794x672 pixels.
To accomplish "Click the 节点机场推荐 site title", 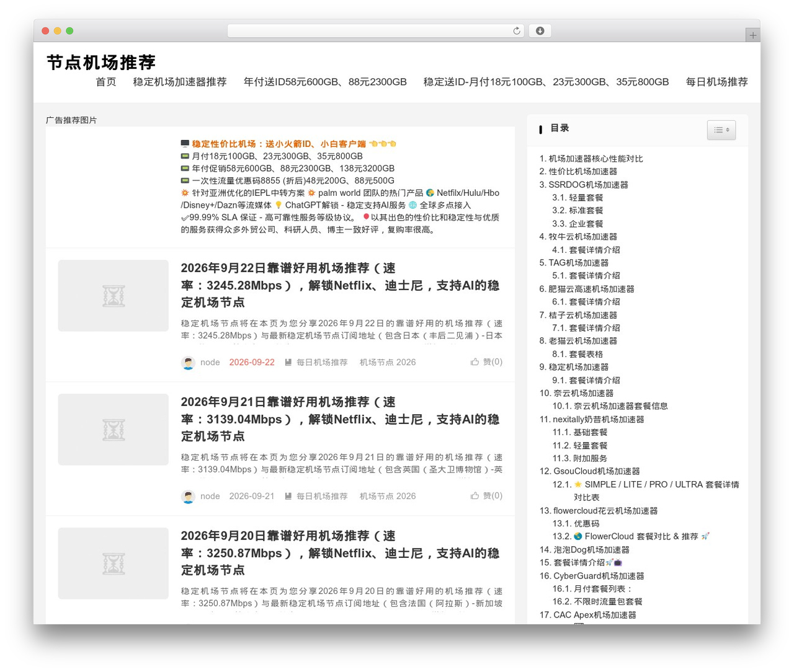I will point(101,63).
